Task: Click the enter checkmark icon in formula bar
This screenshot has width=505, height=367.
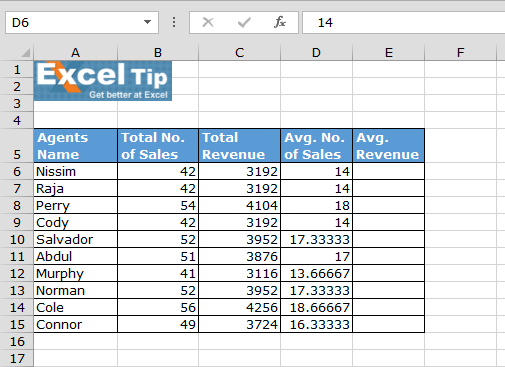Action: point(244,22)
